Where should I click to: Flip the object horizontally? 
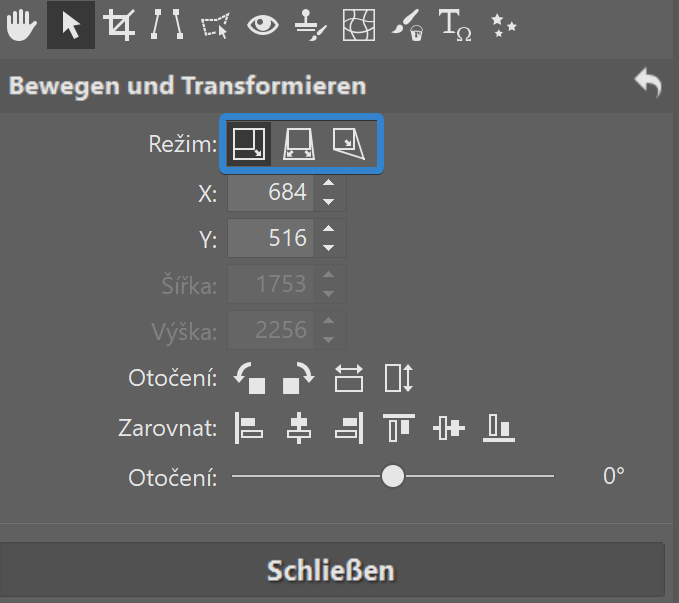(x=349, y=379)
